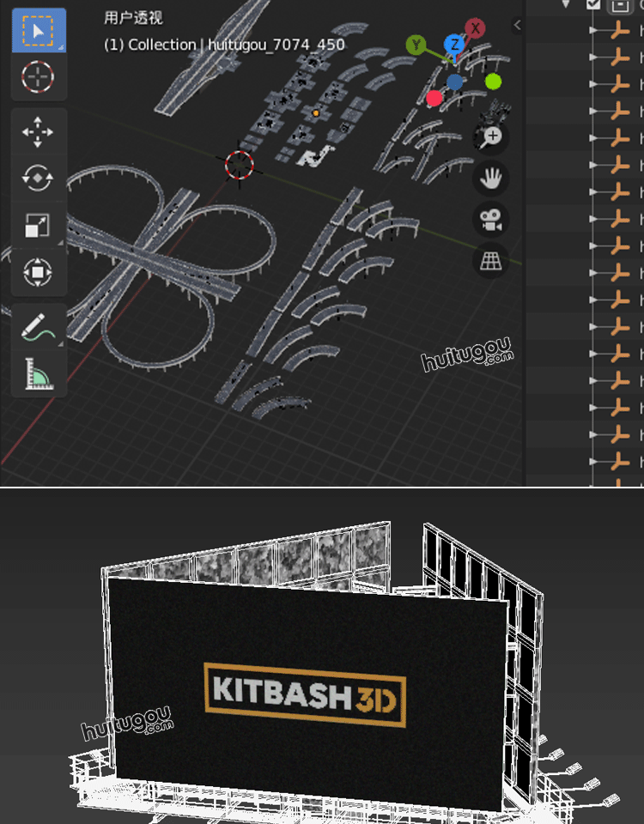This screenshot has height=824, width=644.
Task: Click the 'Collection | huitugou_7074_450' object label
Action: (237, 45)
